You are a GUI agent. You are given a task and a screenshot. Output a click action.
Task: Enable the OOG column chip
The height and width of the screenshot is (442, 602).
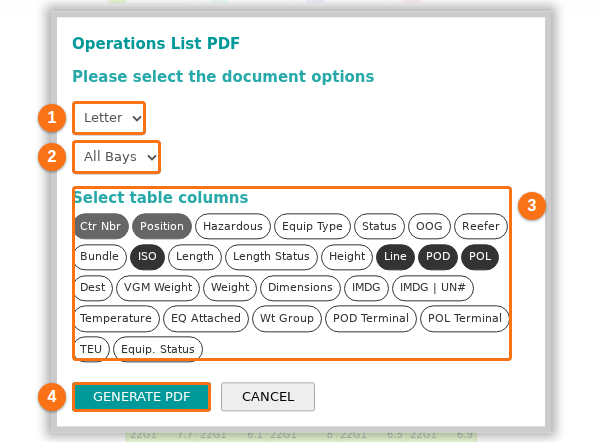429,226
